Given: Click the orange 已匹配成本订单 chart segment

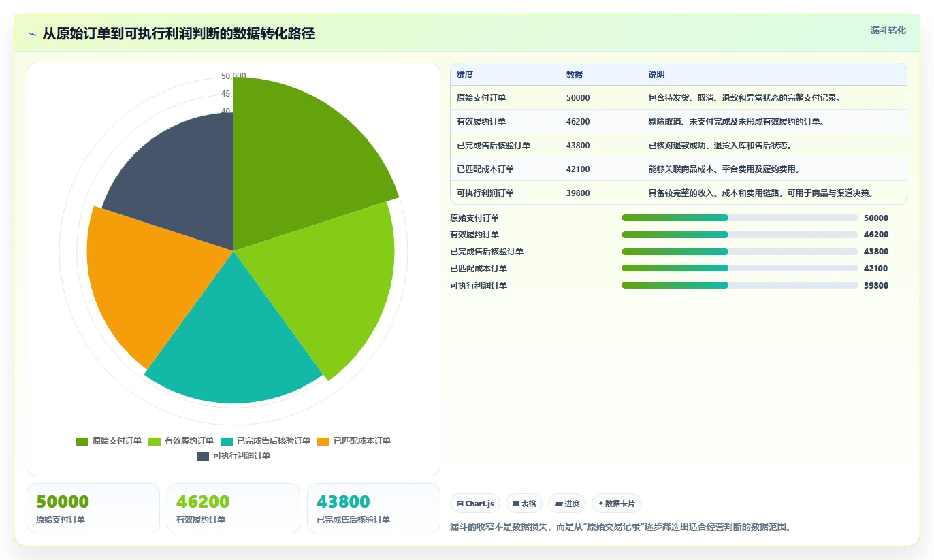Looking at the screenshot, I should 150,279.
